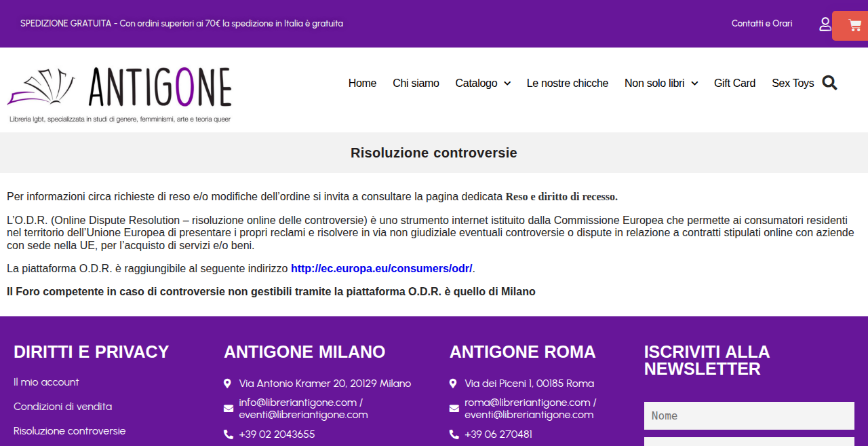Click the Roma email roma@libreriantigone.com
The image size is (868, 446).
click(530, 409)
